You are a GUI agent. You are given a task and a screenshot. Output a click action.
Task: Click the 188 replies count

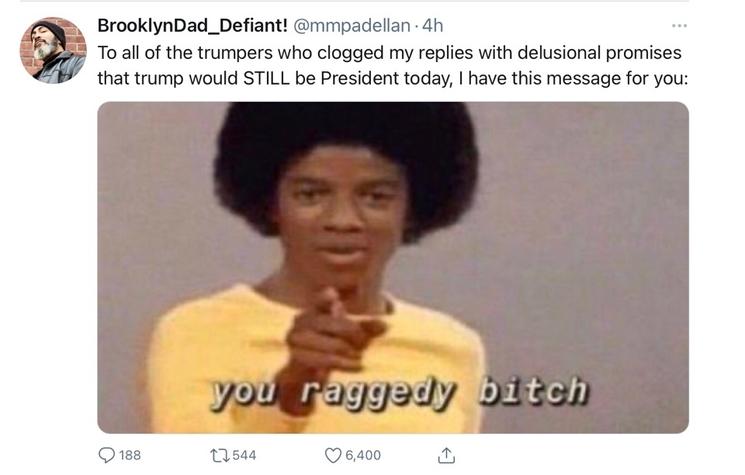tap(130, 455)
